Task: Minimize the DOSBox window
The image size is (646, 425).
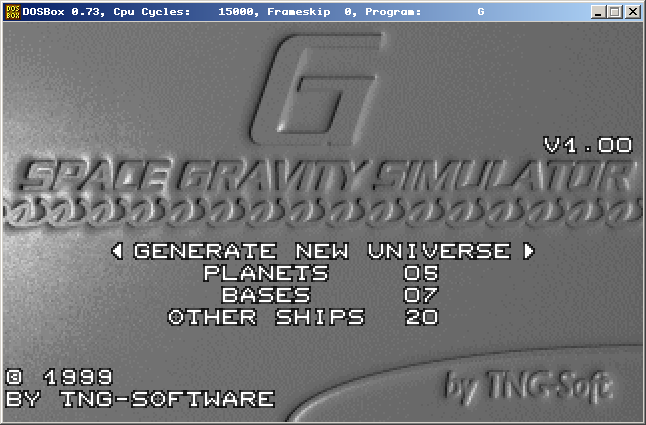Action: (599, 12)
